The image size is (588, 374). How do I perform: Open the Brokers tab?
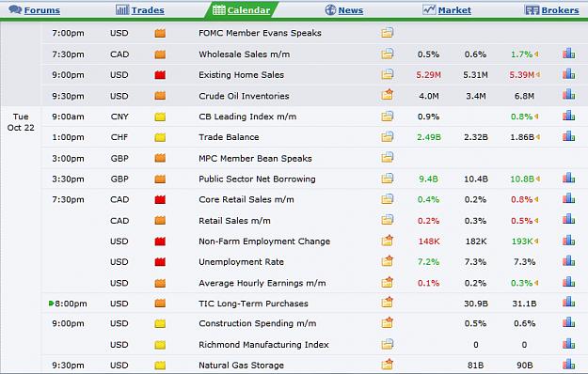pyautogui.click(x=551, y=10)
